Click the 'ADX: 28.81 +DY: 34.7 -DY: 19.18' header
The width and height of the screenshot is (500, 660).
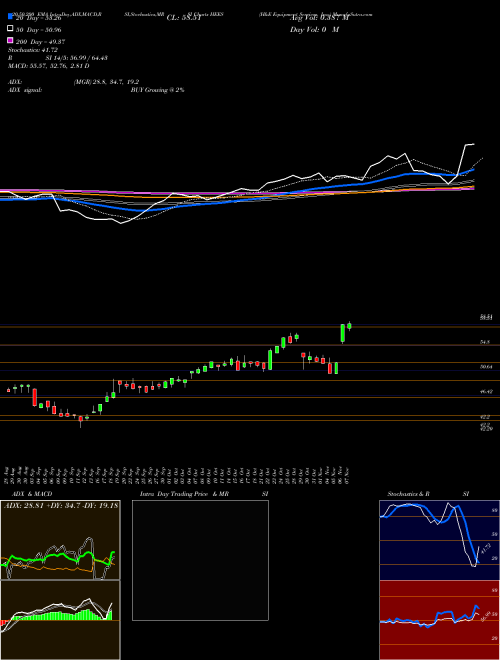click(61, 506)
